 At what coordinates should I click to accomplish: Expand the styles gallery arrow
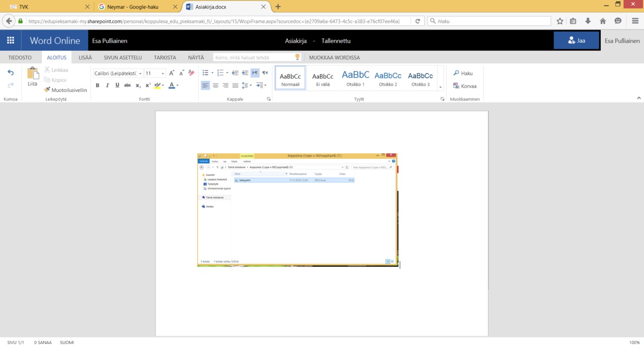click(x=441, y=87)
